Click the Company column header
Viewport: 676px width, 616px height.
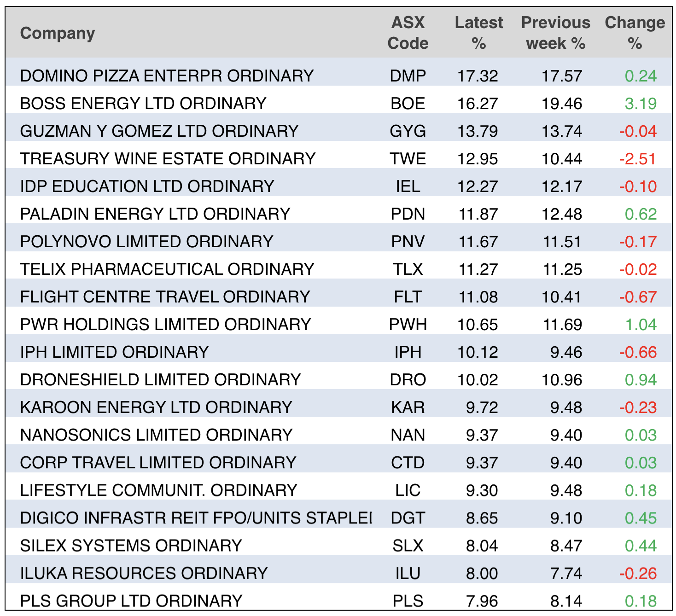(x=58, y=33)
